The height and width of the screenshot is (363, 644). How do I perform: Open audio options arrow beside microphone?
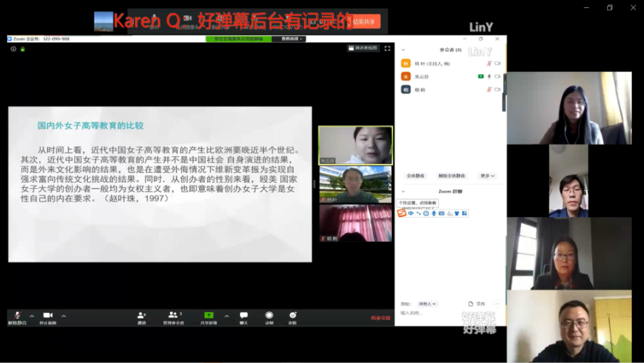32,316
